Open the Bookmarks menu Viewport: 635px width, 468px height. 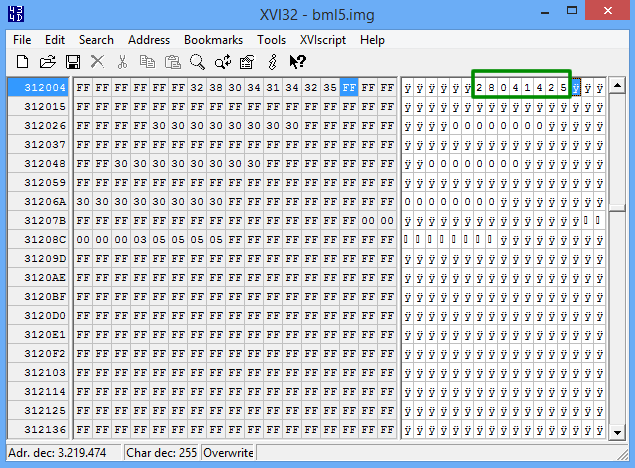[213, 40]
